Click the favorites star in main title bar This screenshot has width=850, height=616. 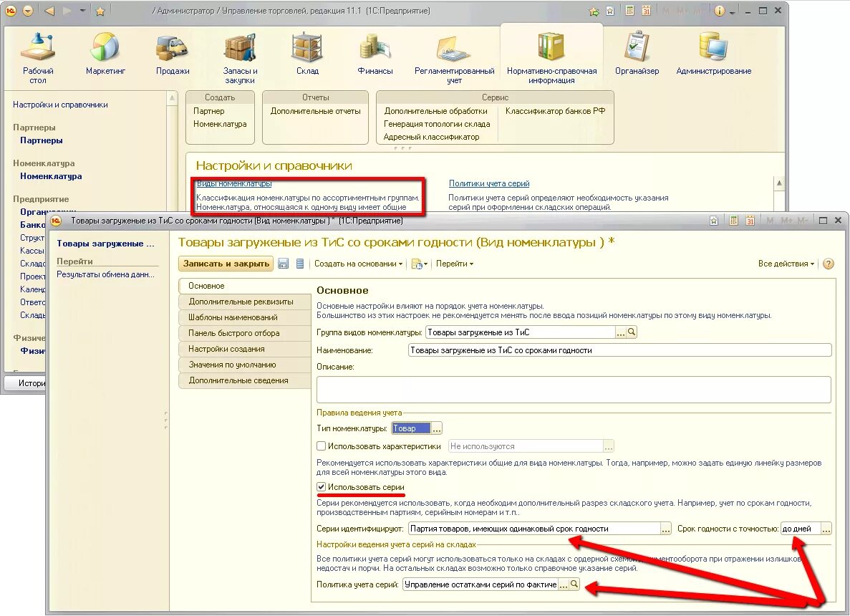click(x=100, y=11)
